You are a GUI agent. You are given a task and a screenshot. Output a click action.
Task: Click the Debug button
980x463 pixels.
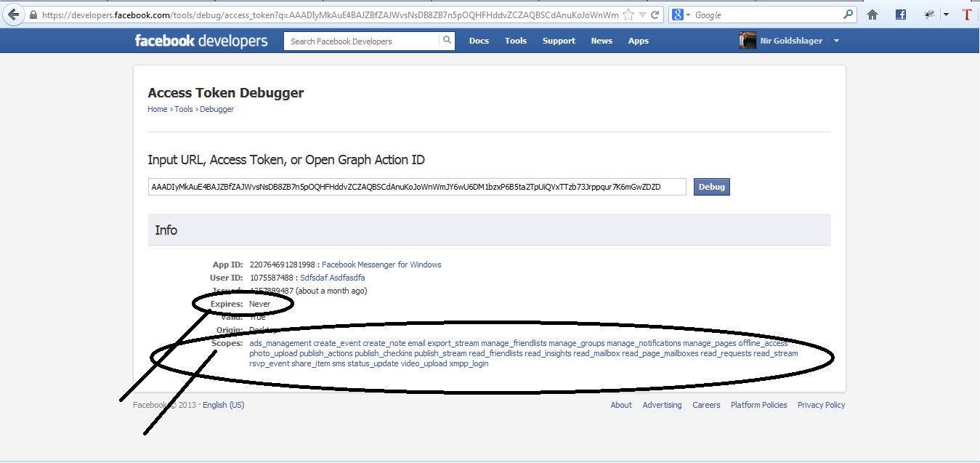click(712, 187)
